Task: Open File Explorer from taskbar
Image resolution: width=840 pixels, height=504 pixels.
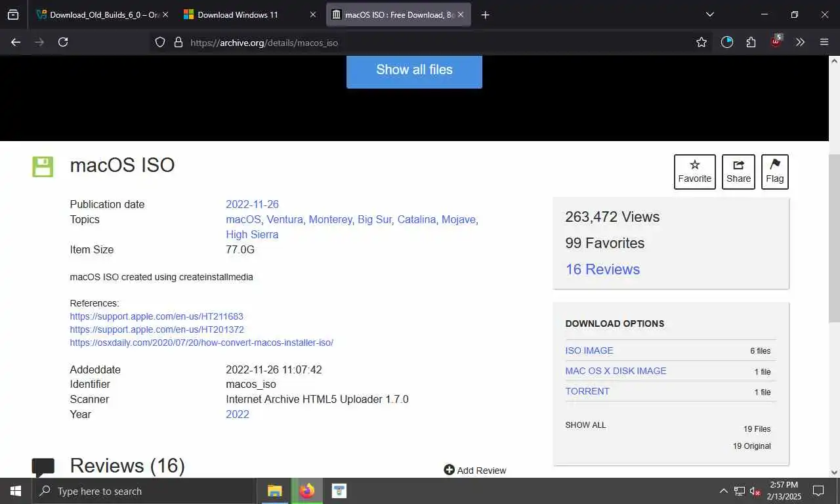Action: point(274,491)
